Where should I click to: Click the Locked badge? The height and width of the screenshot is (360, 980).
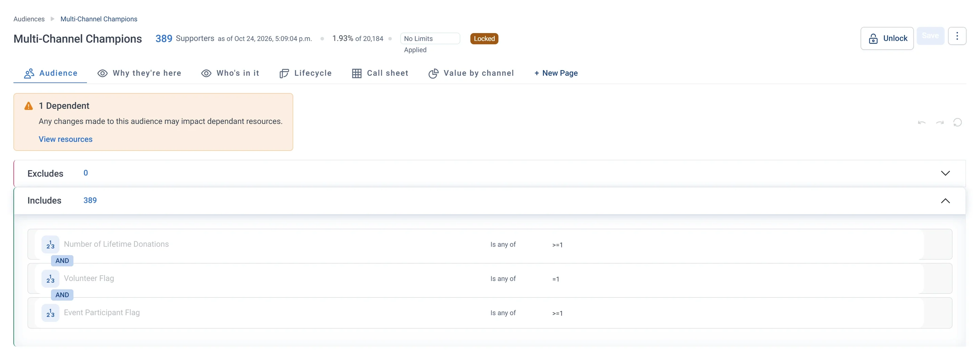484,38
